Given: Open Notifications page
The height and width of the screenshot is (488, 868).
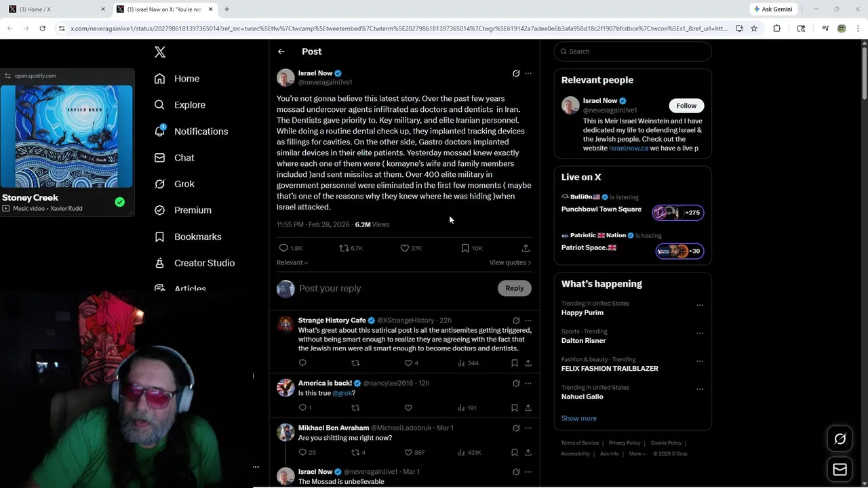Looking at the screenshot, I should click(x=191, y=131).
